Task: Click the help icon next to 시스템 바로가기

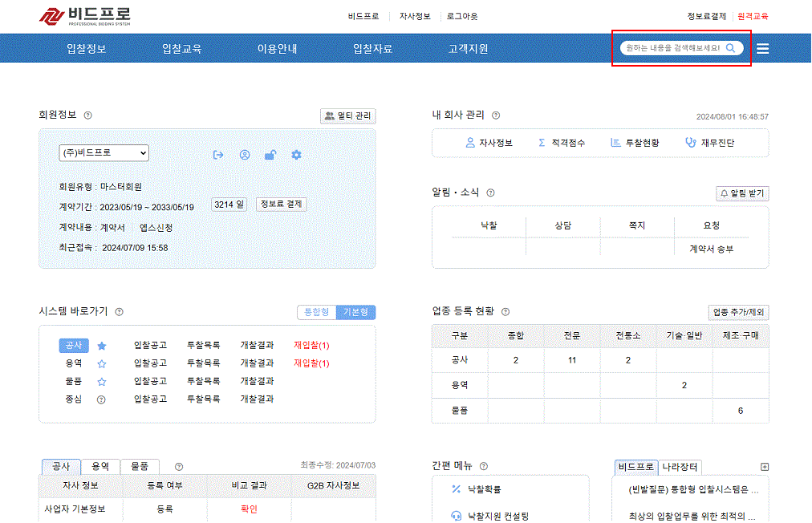Action: tap(119, 312)
